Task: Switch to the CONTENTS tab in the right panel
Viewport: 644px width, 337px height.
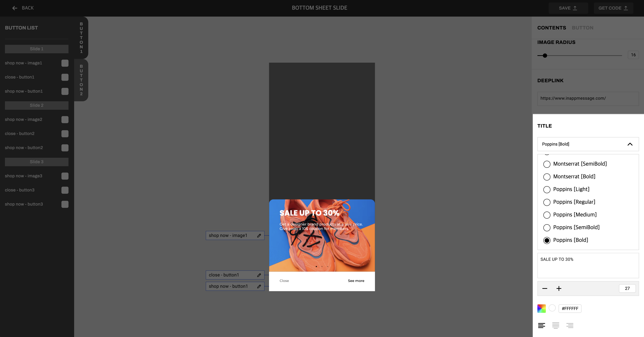Action: click(x=551, y=28)
